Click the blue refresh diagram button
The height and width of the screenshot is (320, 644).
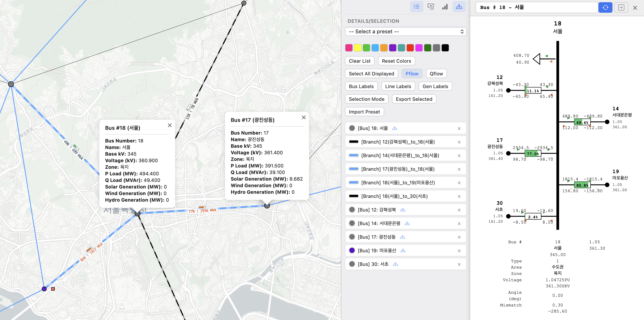pyautogui.click(x=605, y=7)
